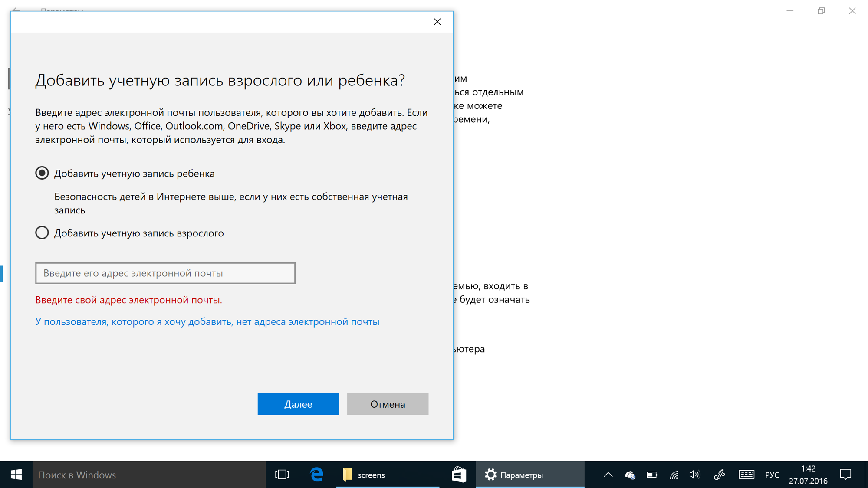Click the Поиск в Windows search box

click(x=149, y=475)
